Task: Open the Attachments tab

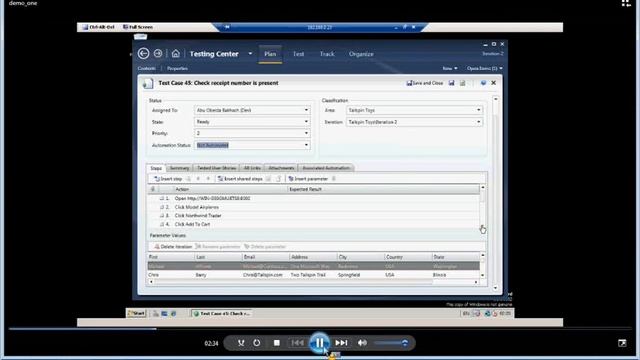Action: tap(281, 168)
